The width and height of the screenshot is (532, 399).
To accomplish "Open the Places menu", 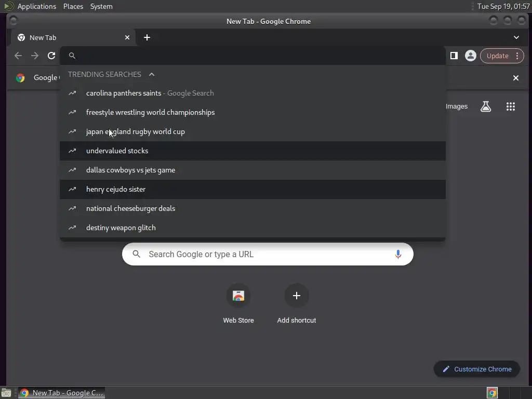I will pyautogui.click(x=73, y=6).
